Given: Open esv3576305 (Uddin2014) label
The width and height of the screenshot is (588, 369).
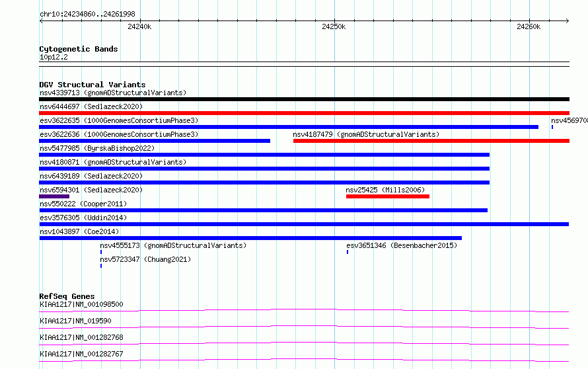Looking at the screenshot, I should click(x=83, y=218).
